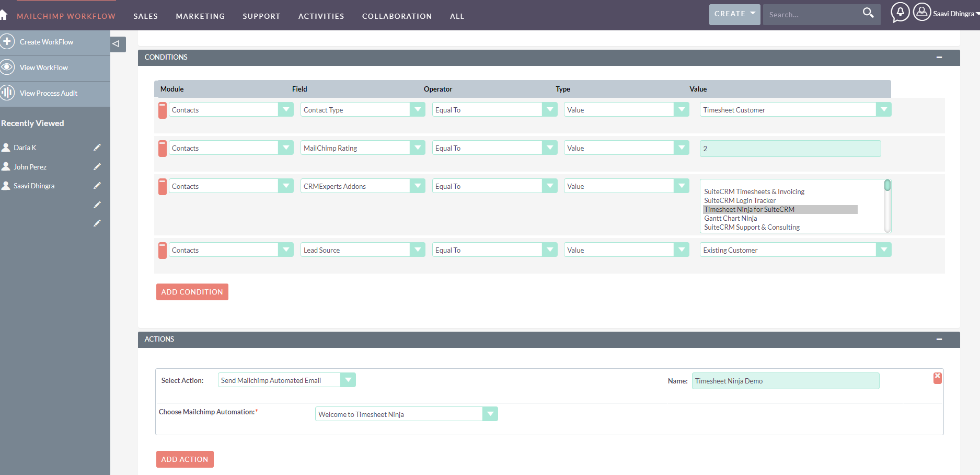Collapse the sidebar with the arrow toggle
This screenshot has width=980, height=475.
118,44
